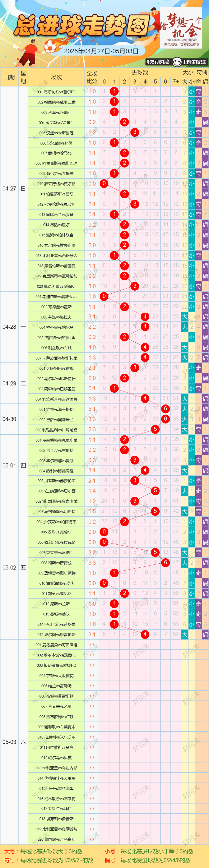This screenshot has width=209, height=868.
Task: Click the red goal marker for 巴萨vs国际米兰
Action: coord(166,419)
